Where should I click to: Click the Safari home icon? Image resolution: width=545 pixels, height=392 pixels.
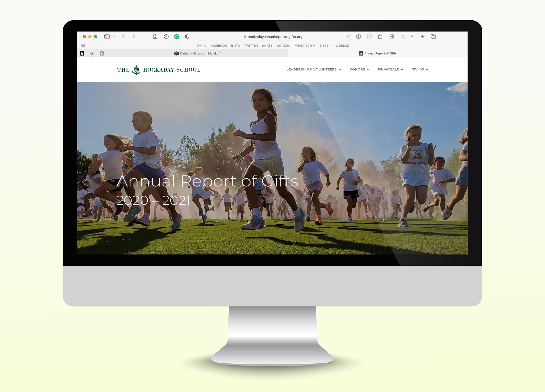click(155, 37)
